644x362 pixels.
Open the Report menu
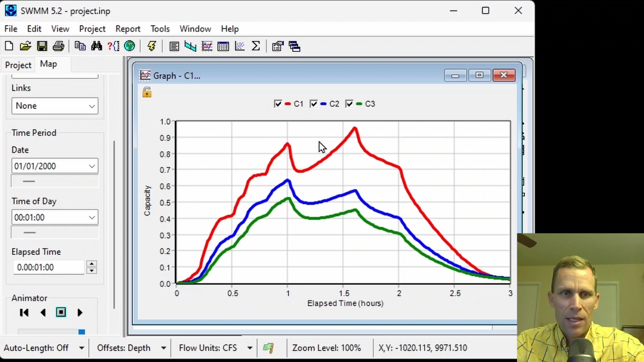coord(128,29)
